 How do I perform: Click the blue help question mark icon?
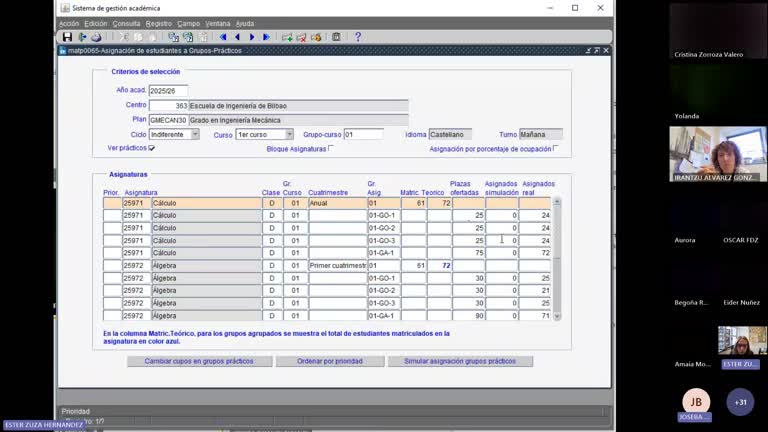coord(358,37)
